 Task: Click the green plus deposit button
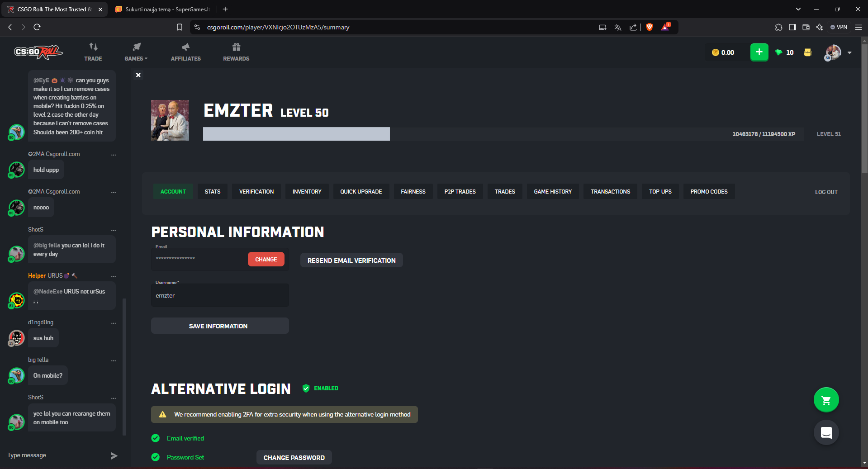pos(759,52)
